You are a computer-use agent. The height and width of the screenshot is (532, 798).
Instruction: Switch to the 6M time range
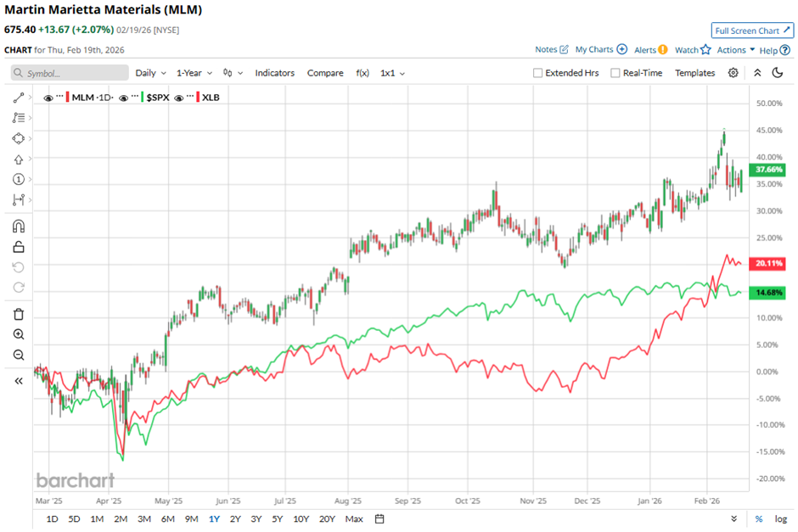click(x=167, y=518)
